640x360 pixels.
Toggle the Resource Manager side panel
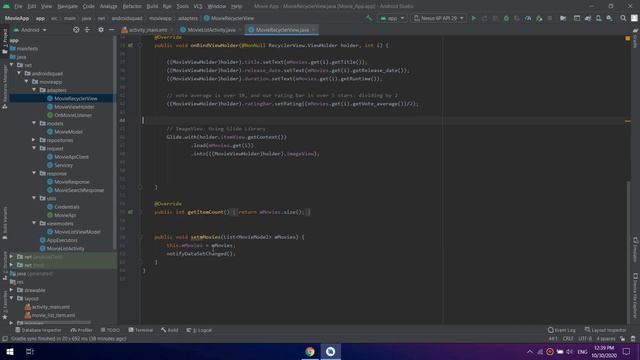coord(5,86)
